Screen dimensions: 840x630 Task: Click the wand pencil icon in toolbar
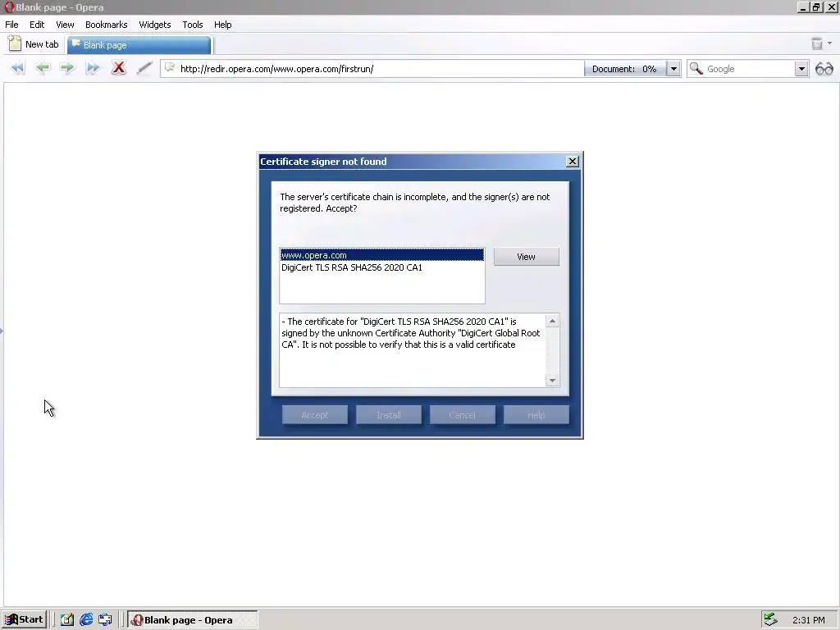[144, 68]
